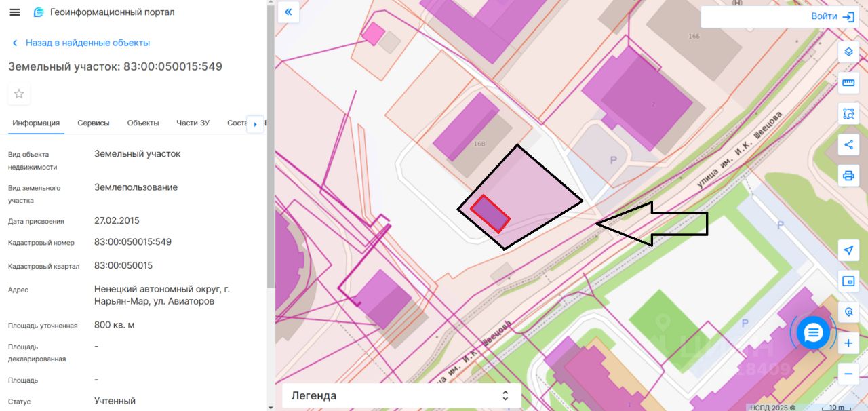Add parcel to favorites with the star icon

click(19, 94)
